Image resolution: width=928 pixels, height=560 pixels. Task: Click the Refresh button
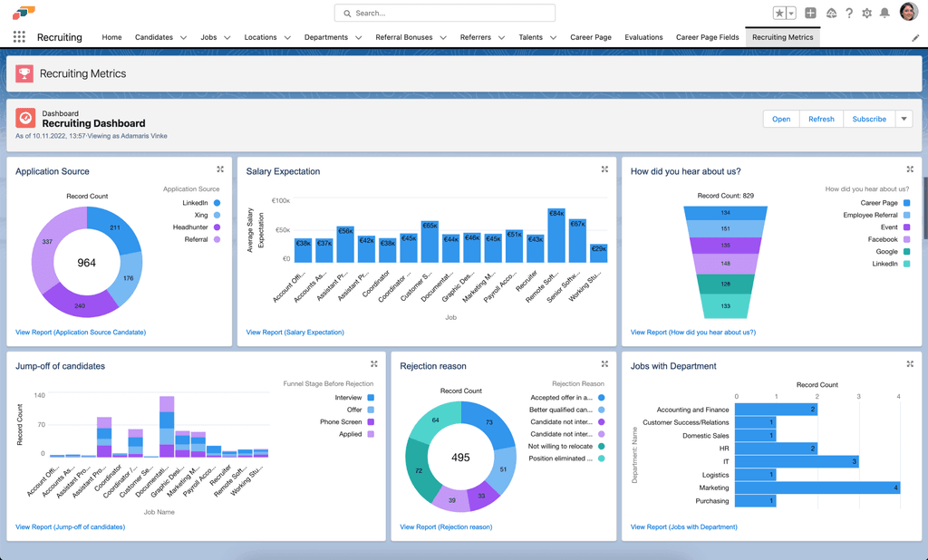tap(821, 119)
